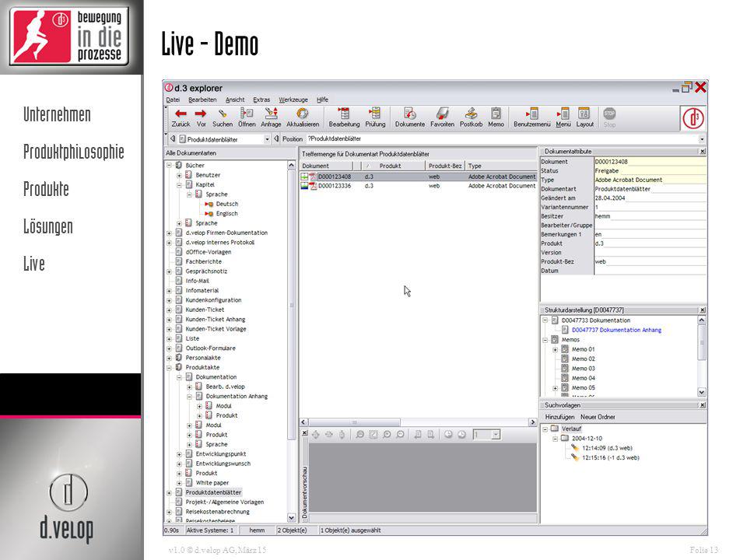Click the structure tree scroll down arrow

pyautogui.click(x=702, y=392)
